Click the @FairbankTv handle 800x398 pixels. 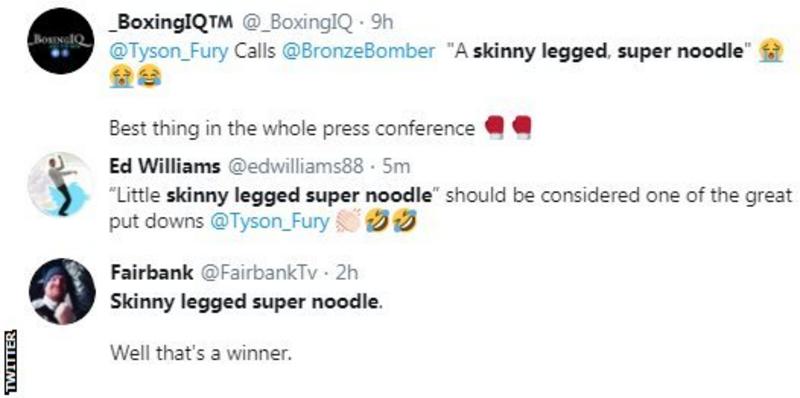[258, 273]
